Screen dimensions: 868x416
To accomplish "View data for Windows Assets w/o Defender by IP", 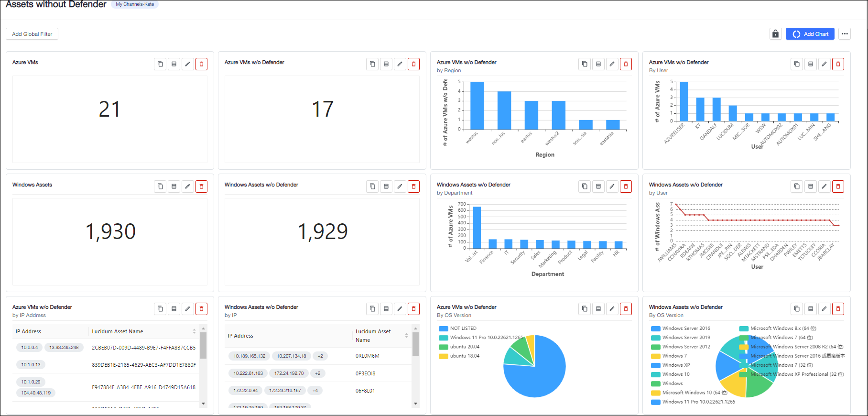I will [x=386, y=309].
